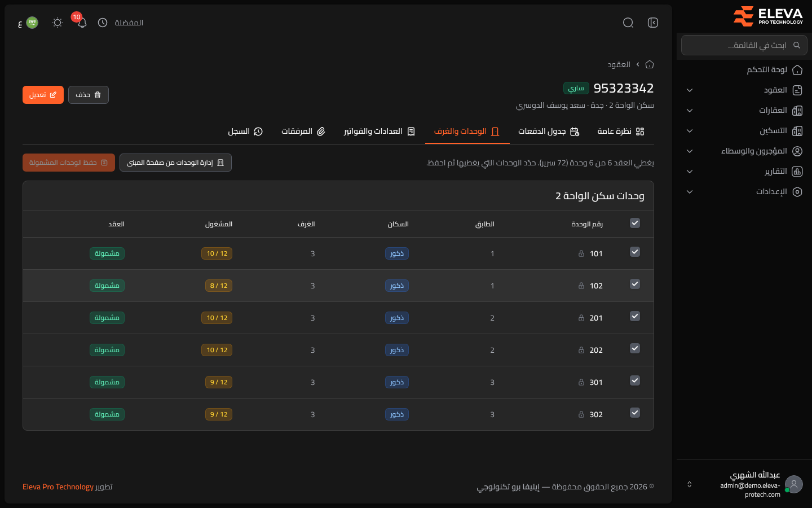Click the حذف delete button
Image resolution: width=812 pixels, height=508 pixels.
pyautogui.click(x=89, y=95)
